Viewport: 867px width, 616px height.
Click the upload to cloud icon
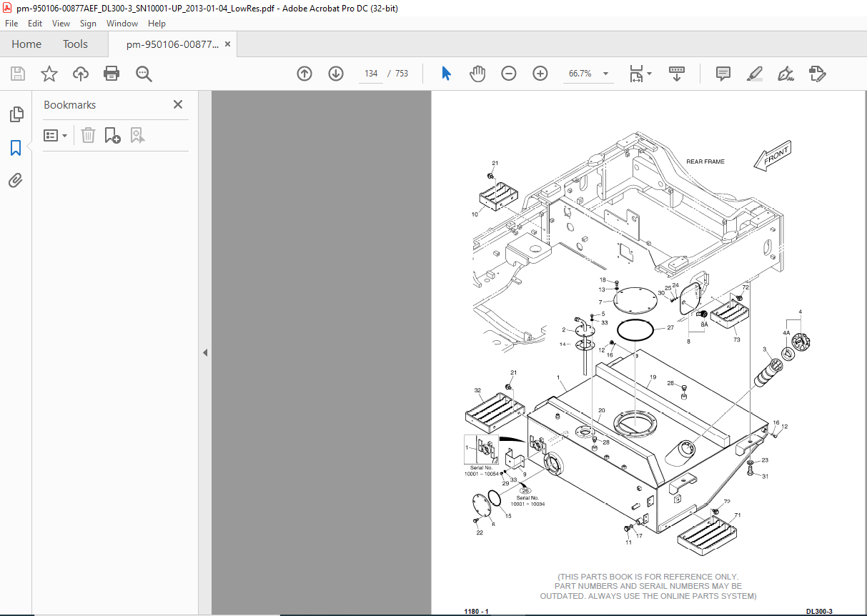click(x=81, y=74)
